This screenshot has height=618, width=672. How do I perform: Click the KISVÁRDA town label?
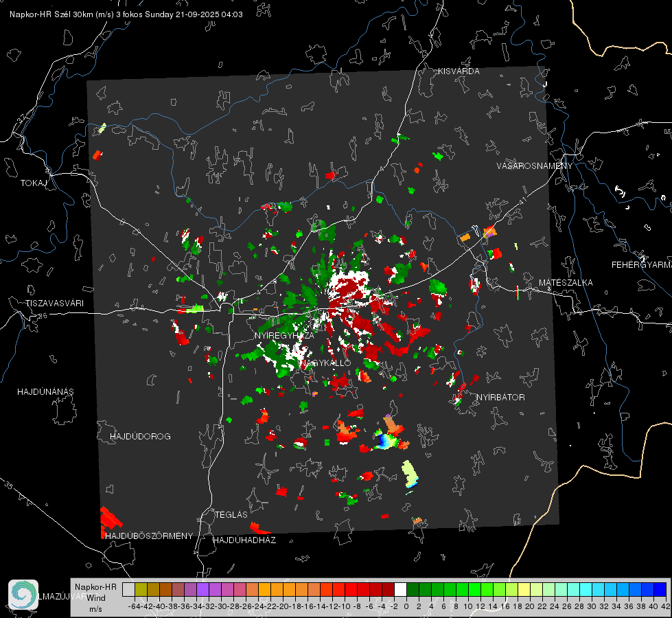coord(459,71)
